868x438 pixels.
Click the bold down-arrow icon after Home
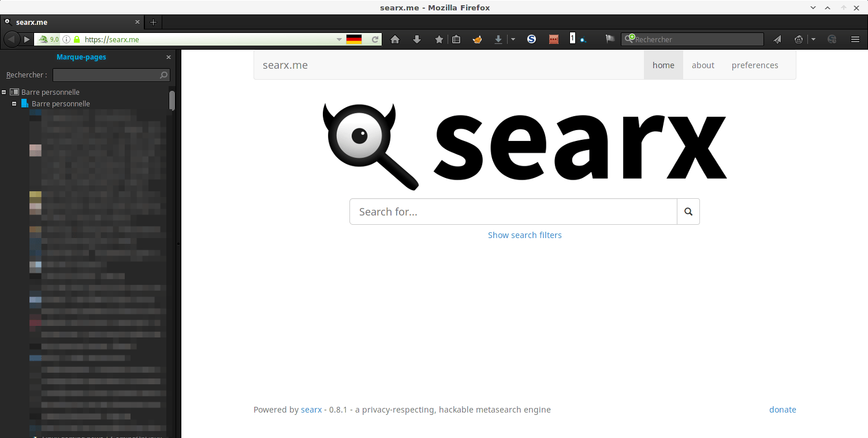tap(417, 39)
